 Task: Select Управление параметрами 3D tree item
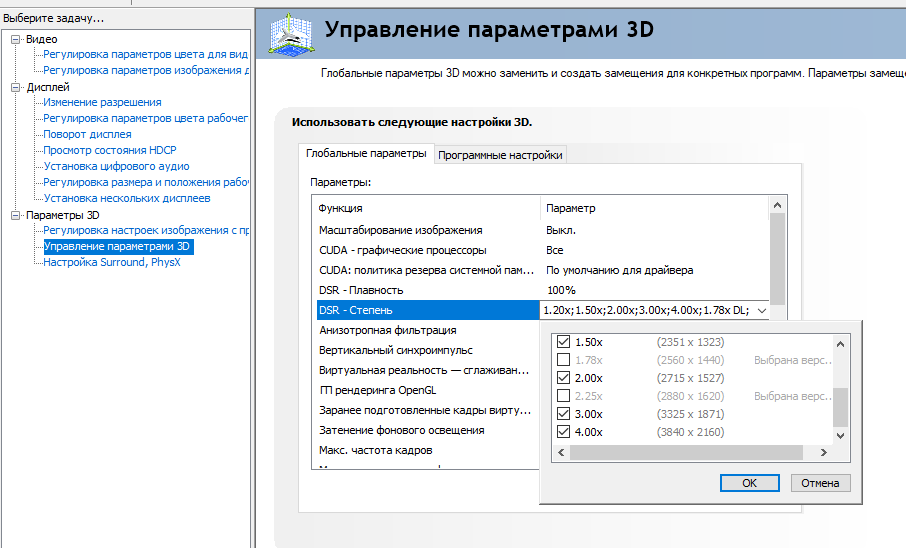coord(117,246)
